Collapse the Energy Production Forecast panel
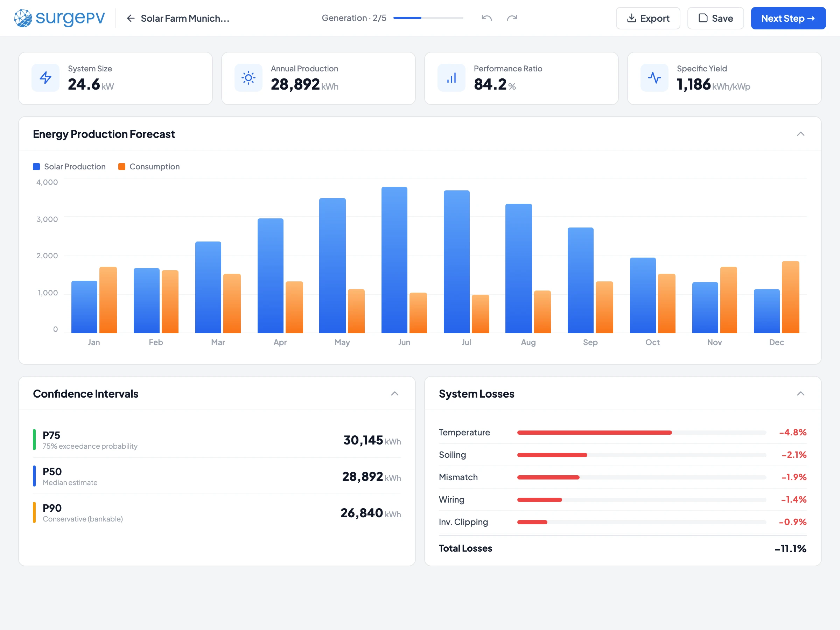This screenshot has width=840, height=630. click(800, 134)
